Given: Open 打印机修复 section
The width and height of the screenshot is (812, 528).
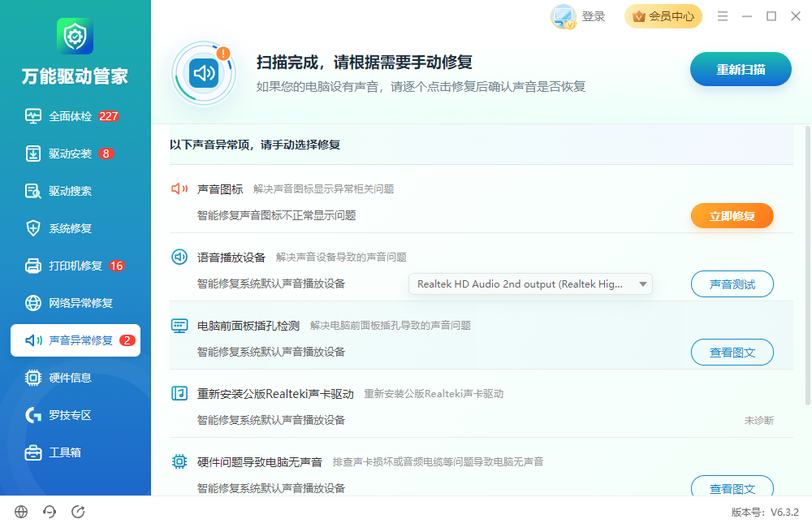Looking at the screenshot, I should [75, 266].
